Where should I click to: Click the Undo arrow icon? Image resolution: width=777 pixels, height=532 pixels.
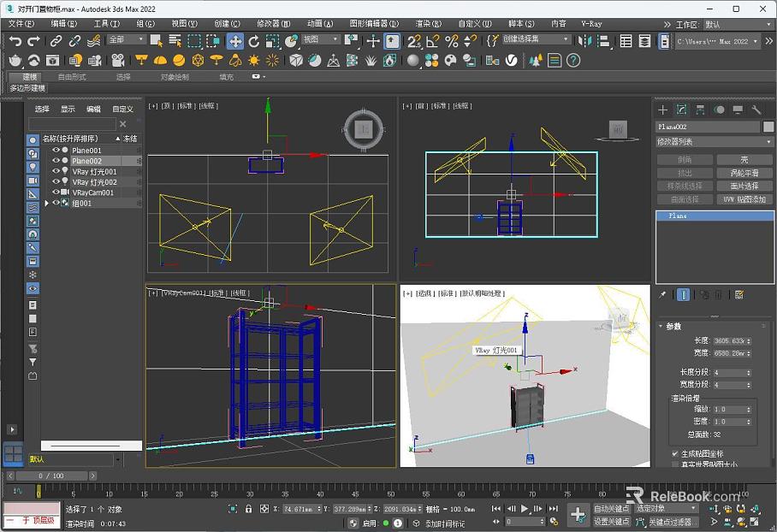click(15, 41)
